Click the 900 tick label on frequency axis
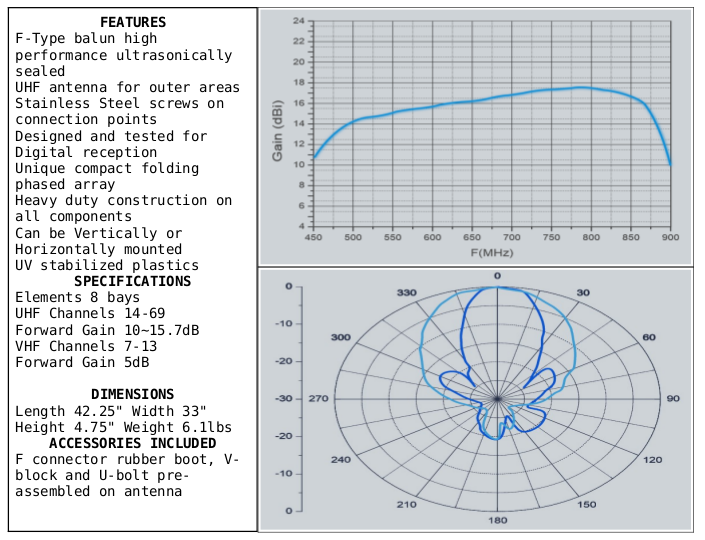This screenshot has width=705, height=540. click(671, 238)
